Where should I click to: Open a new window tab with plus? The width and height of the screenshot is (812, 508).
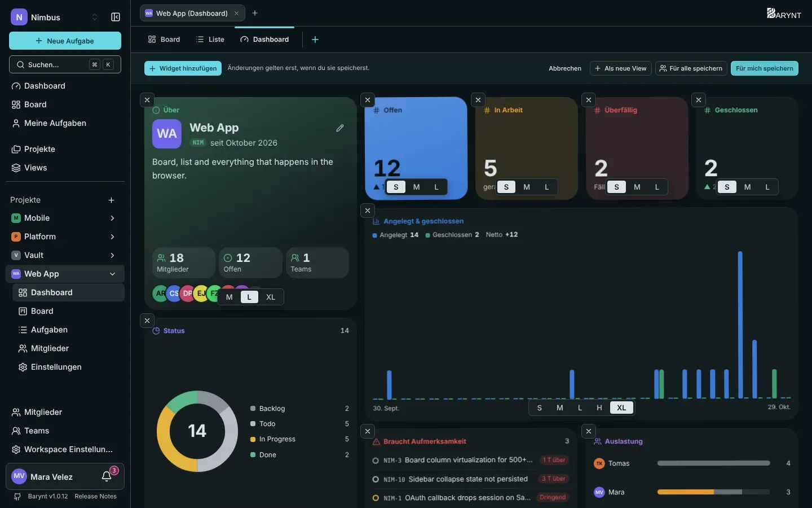(x=255, y=13)
